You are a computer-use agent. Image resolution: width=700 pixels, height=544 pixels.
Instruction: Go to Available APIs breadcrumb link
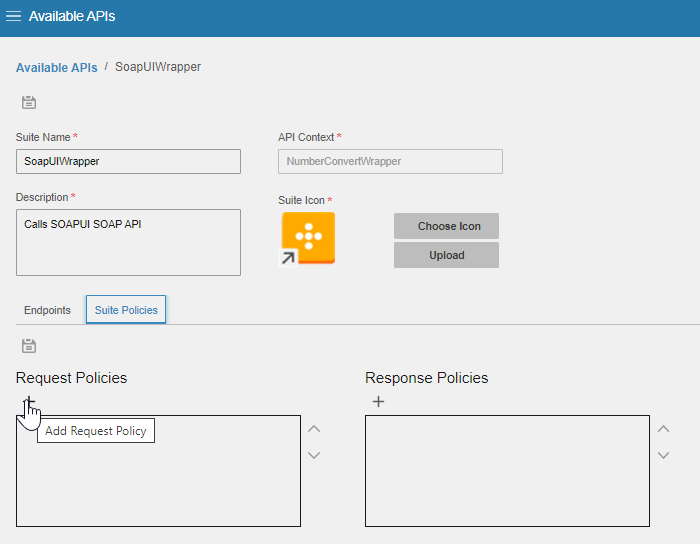tap(57, 67)
